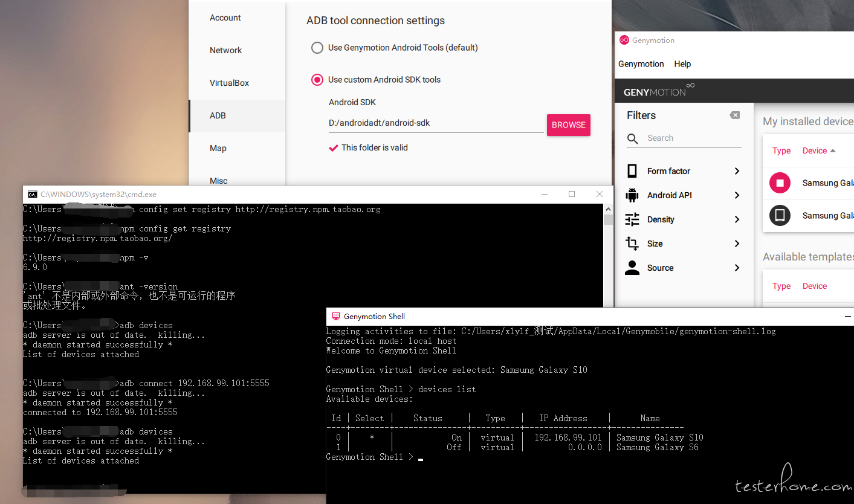Expand the Form factor filter chevron
The width and height of the screenshot is (854, 504).
tap(737, 171)
